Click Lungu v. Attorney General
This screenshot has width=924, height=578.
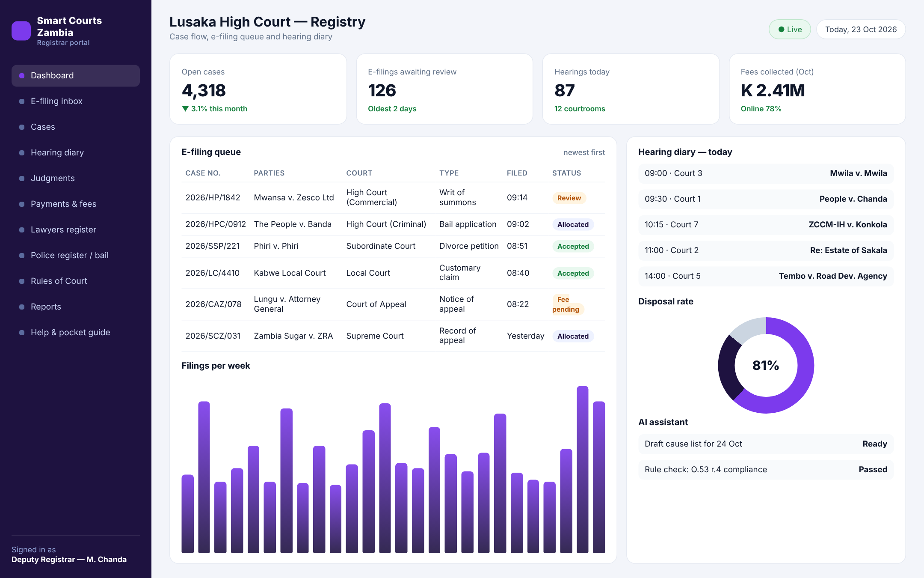click(287, 304)
